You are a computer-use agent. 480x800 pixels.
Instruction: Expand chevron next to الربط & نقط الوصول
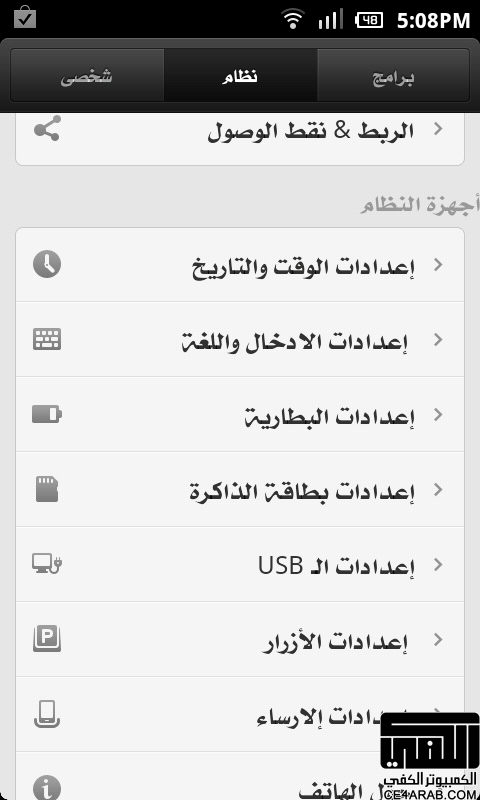point(438,129)
